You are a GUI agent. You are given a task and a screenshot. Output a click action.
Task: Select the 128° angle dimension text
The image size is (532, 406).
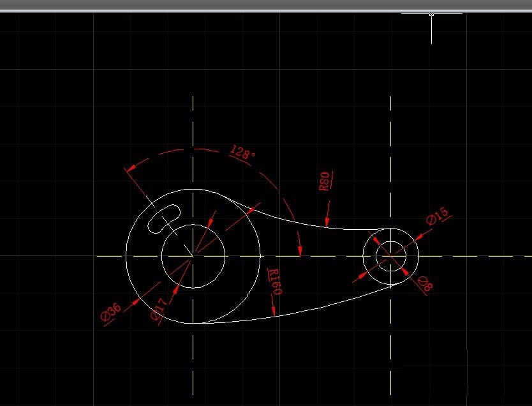tap(243, 153)
